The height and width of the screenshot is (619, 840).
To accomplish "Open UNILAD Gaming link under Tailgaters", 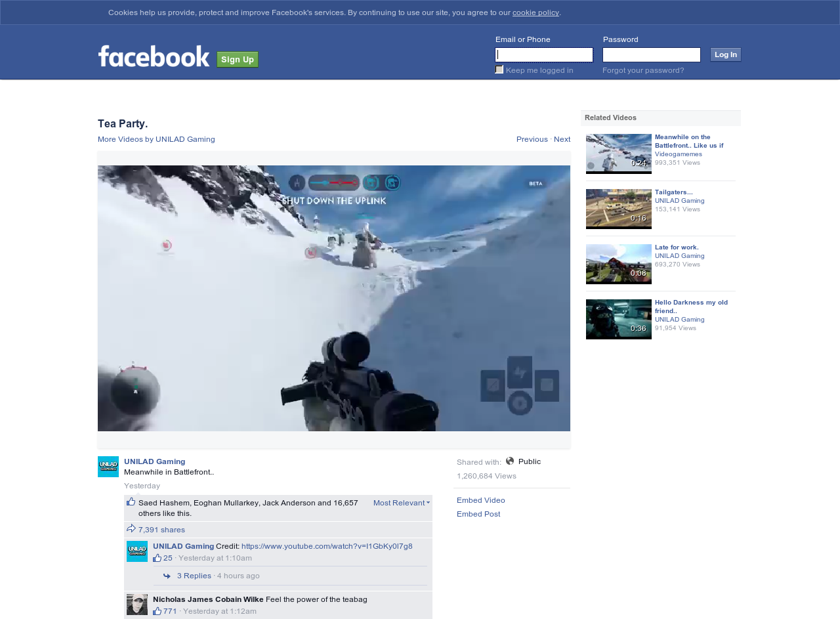I will point(680,201).
